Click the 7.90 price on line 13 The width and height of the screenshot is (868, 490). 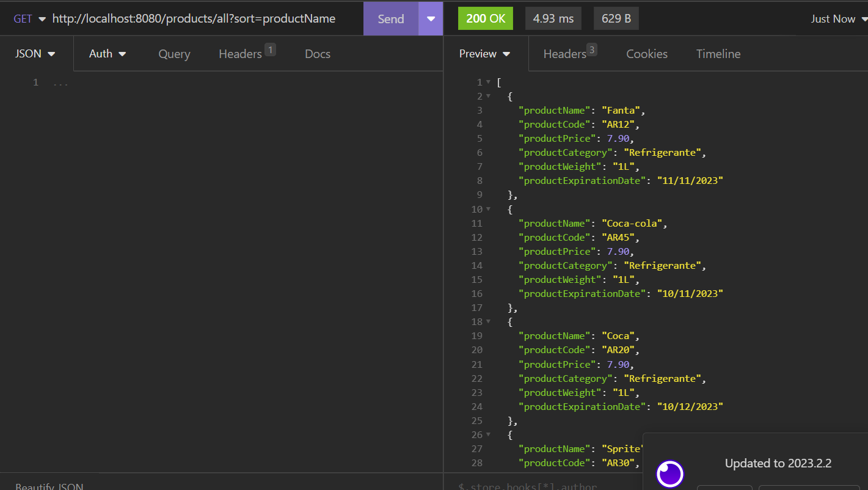click(618, 252)
